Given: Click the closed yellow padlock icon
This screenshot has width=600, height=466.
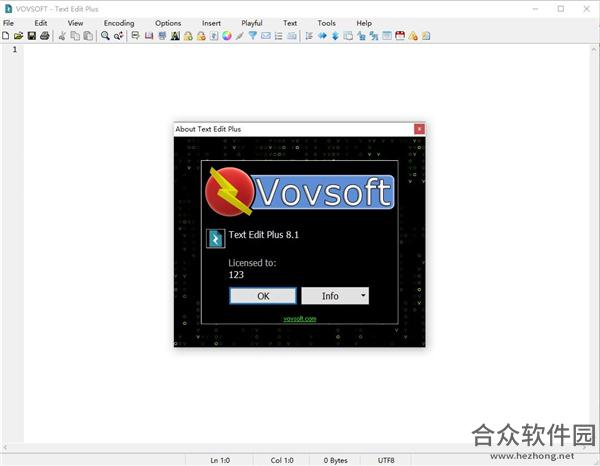Looking at the screenshot, I should [x=188, y=36].
